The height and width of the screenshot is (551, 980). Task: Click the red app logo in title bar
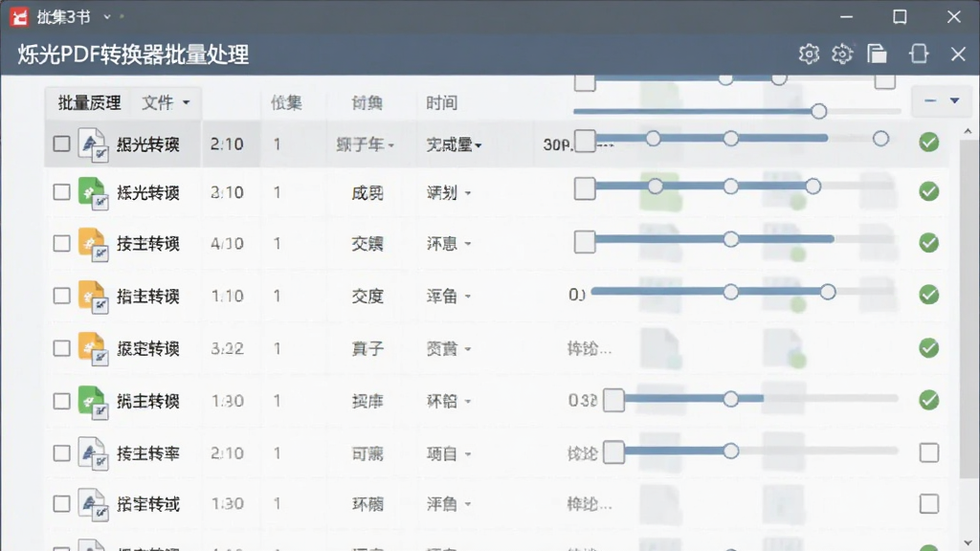coord(19,17)
